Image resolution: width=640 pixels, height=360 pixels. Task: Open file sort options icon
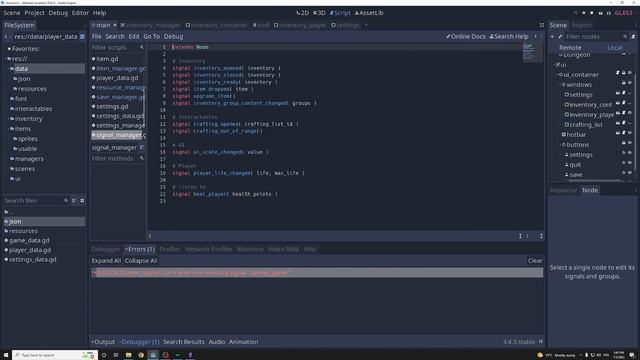74,201
